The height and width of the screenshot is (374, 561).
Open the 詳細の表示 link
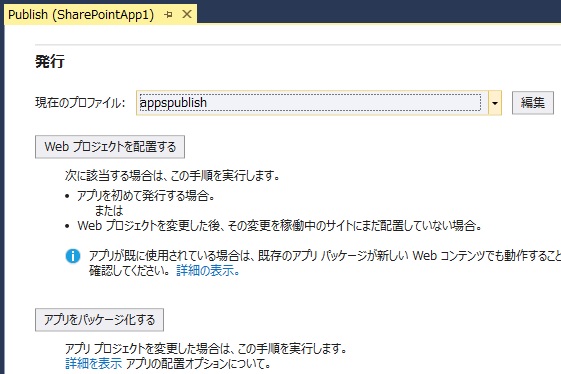point(208,271)
